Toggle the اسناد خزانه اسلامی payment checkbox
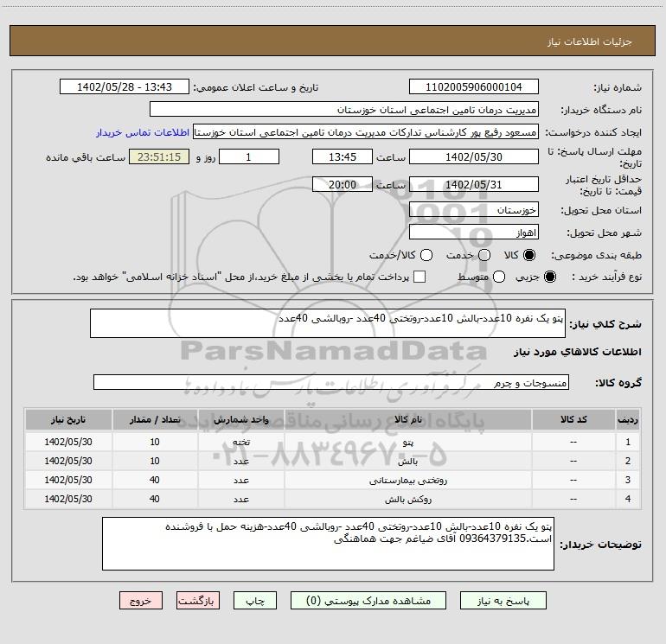666x644 pixels. click(419, 277)
